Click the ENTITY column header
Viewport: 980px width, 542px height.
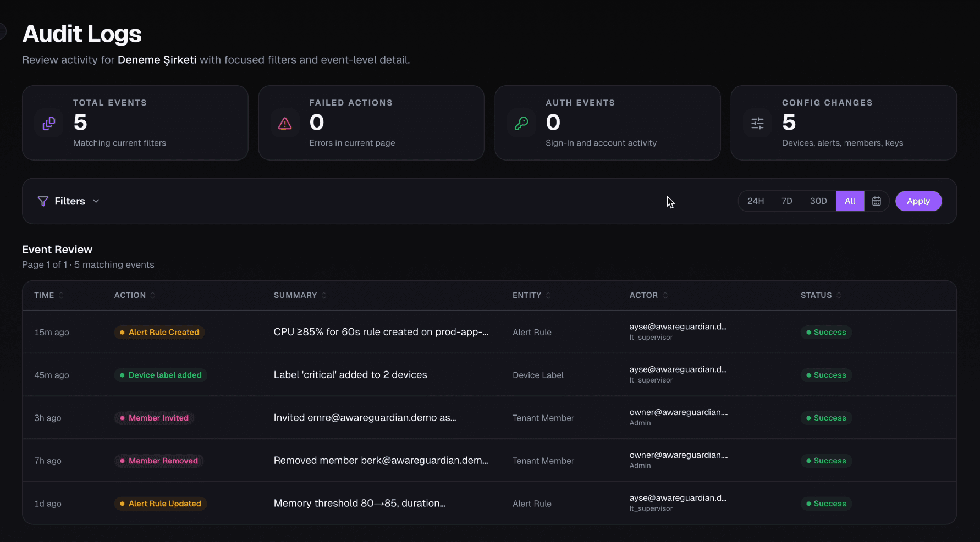click(527, 295)
